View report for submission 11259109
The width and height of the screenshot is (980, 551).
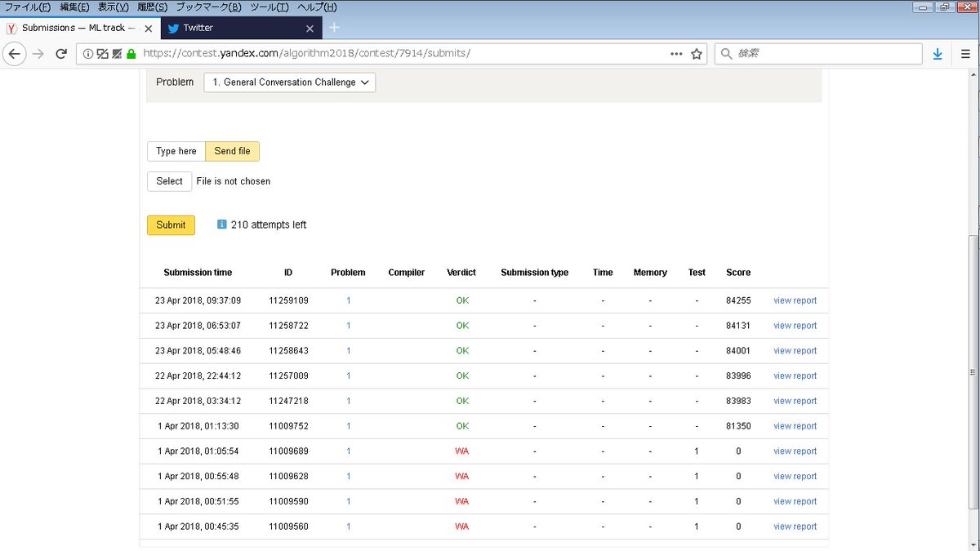[795, 300]
